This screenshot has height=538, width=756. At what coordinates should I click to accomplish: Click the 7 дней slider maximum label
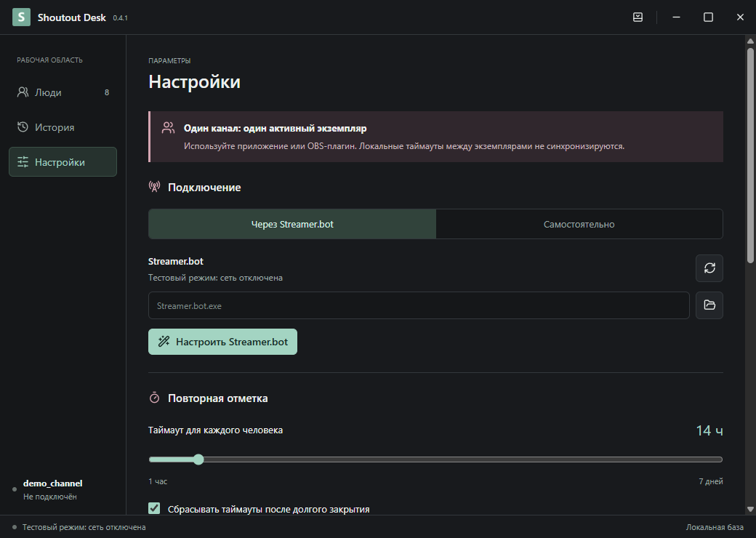point(711,481)
